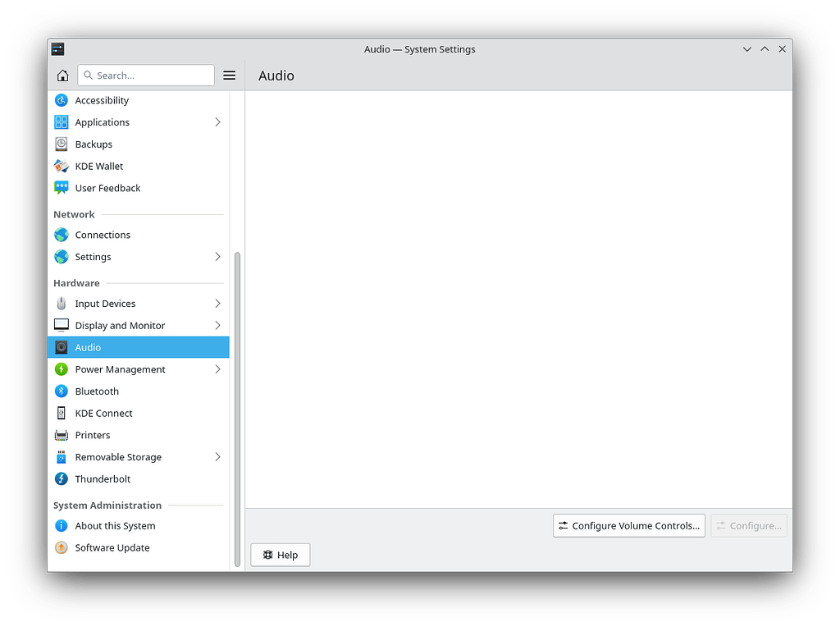Select the User Feedback icon

pos(62,188)
